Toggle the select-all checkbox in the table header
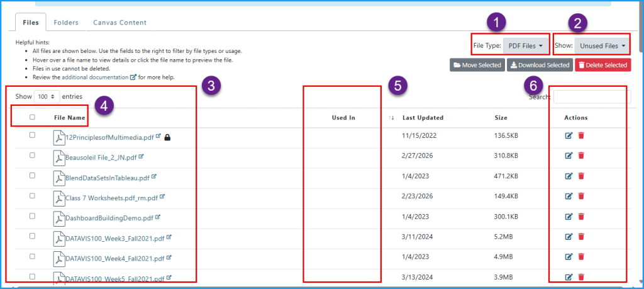This screenshot has height=289, width=644. pos(32,117)
